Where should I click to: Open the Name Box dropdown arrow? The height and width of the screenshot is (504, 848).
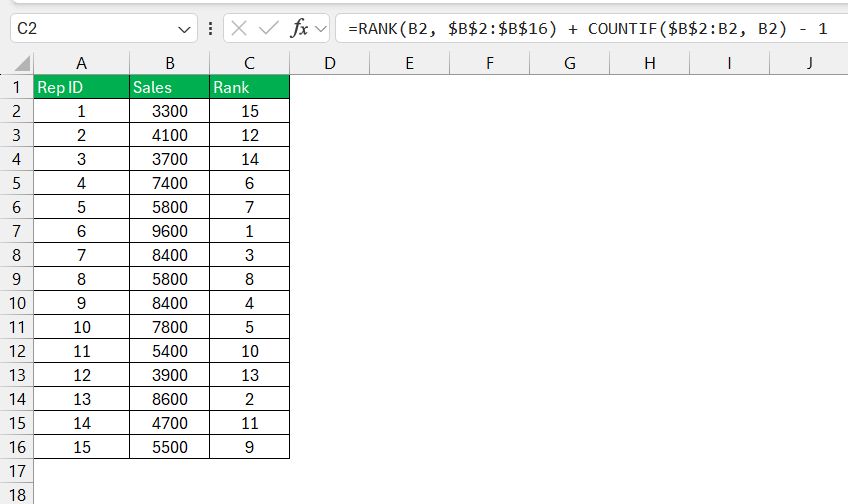point(184,29)
